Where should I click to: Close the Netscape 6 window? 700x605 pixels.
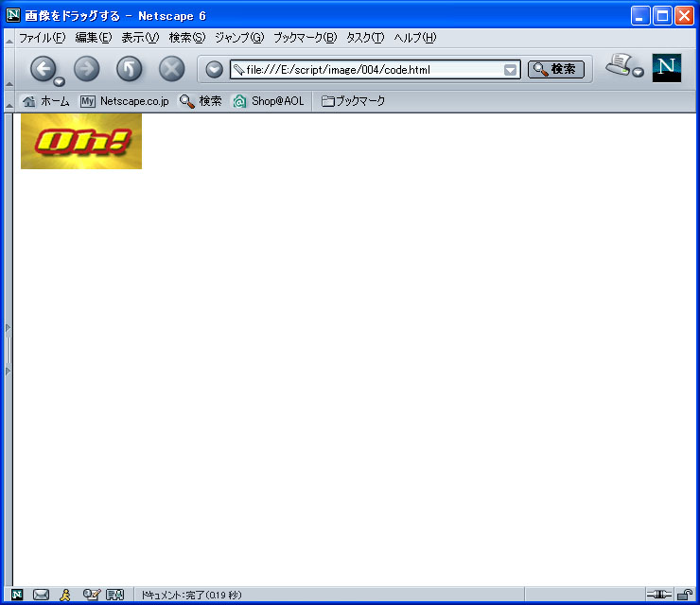click(684, 16)
